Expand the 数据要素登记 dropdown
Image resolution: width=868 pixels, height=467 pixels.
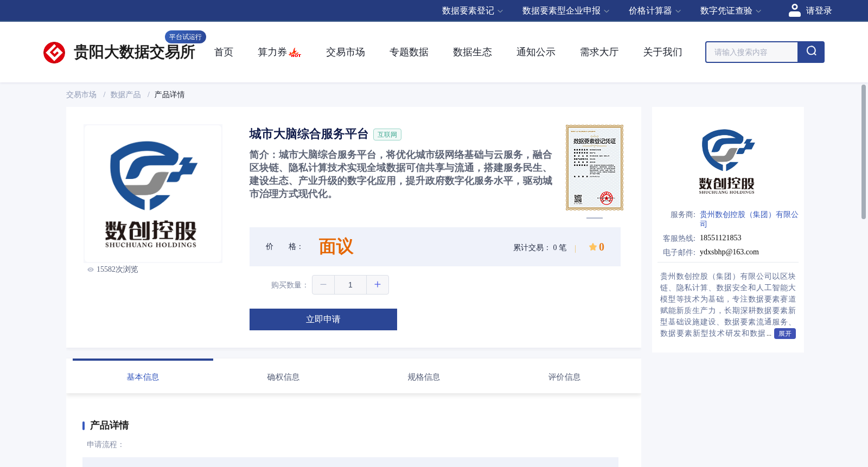[473, 11]
